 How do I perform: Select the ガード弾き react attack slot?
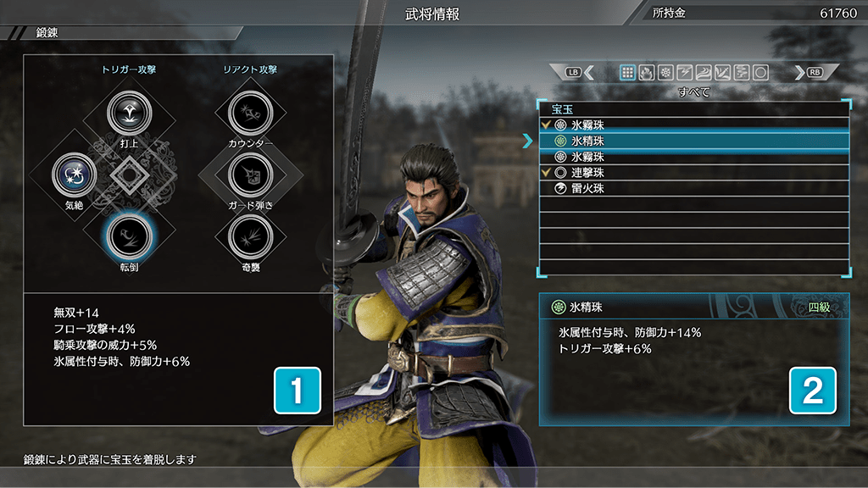(x=250, y=175)
